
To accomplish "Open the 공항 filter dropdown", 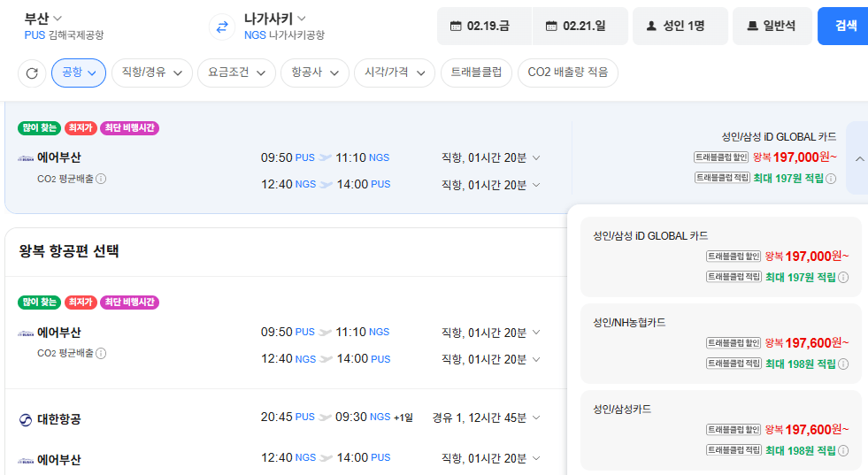I will 79,73.
